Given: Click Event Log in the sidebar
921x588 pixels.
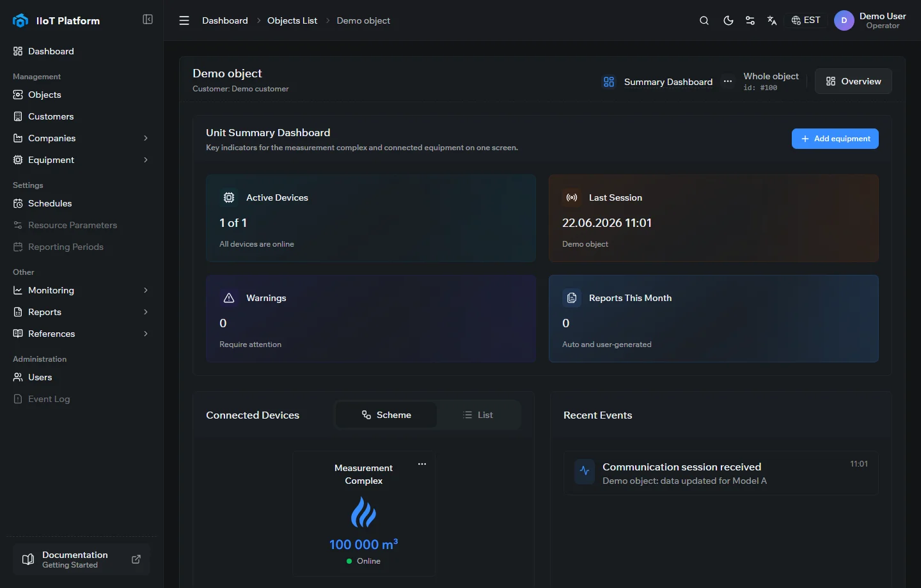Looking at the screenshot, I should click(x=81, y=399).
